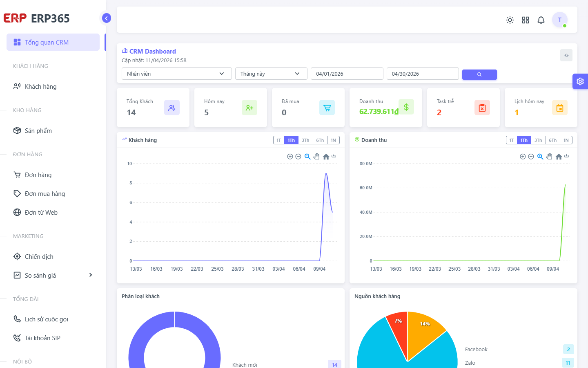Click the start date field 04/01/2026
The image size is (588, 368).
347,74
